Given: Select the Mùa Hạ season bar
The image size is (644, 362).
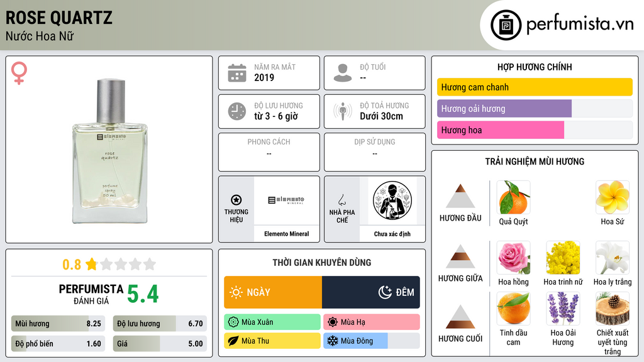Looking at the screenshot, I should pyautogui.click(x=372, y=322).
